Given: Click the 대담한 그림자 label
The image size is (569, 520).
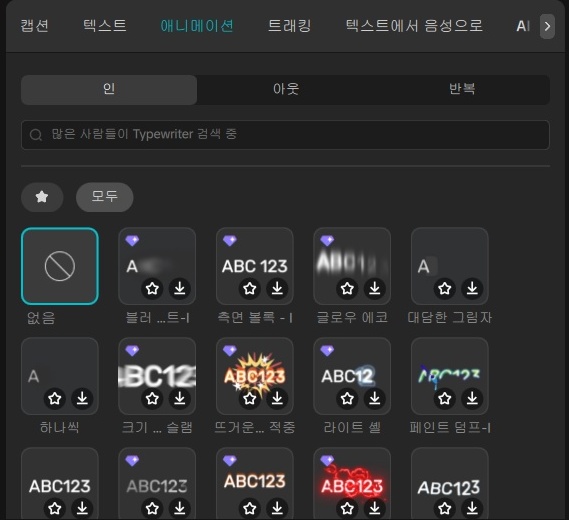Looking at the screenshot, I should coord(450,318).
